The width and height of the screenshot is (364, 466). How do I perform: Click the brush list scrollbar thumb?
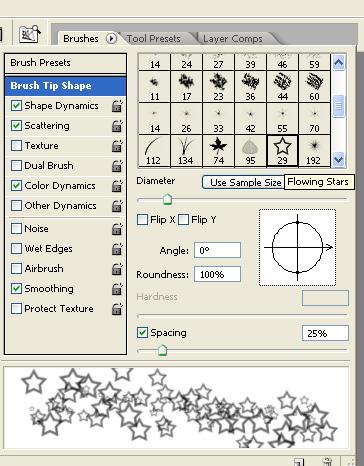(x=339, y=106)
